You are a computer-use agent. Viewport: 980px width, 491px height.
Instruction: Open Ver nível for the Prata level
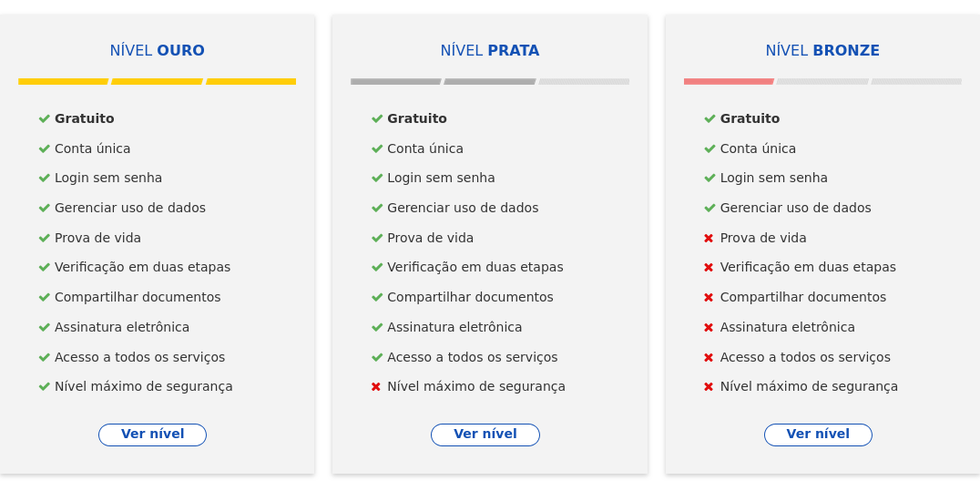tap(485, 435)
